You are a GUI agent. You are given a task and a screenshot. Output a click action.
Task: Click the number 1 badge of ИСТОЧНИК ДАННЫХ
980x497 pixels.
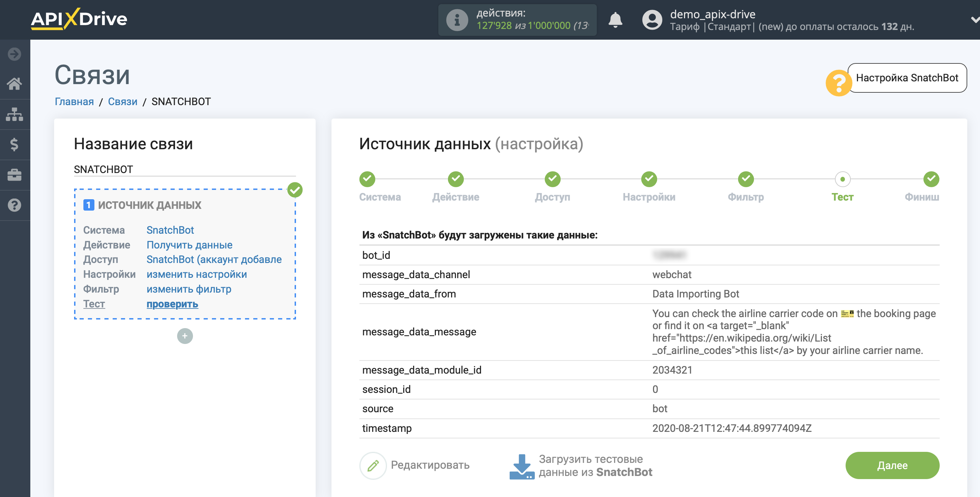pyautogui.click(x=88, y=205)
